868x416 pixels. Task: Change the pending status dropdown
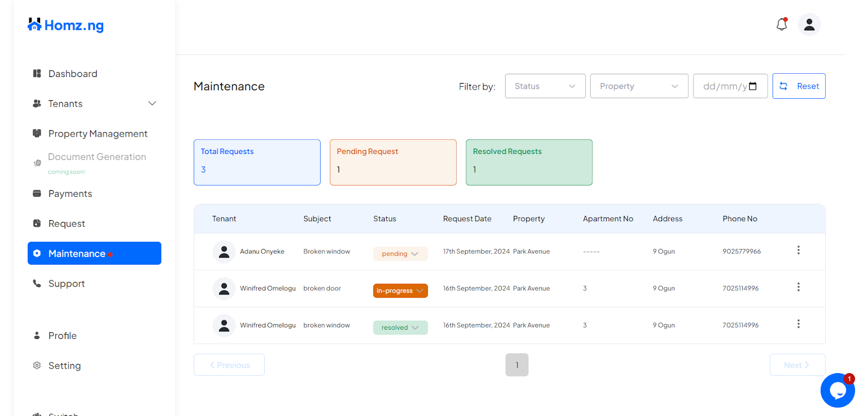click(400, 254)
